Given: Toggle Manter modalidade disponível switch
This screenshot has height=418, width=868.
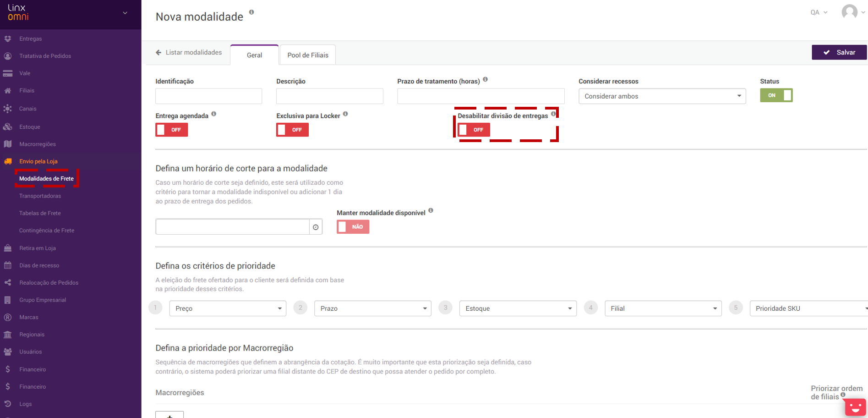Looking at the screenshot, I should pos(353,227).
